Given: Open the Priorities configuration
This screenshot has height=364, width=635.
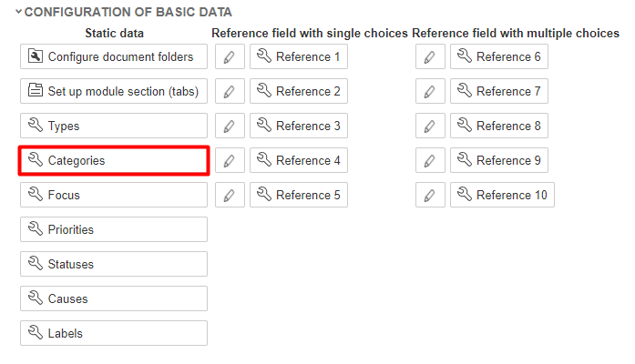Looking at the screenshot, I should point(114,230).
